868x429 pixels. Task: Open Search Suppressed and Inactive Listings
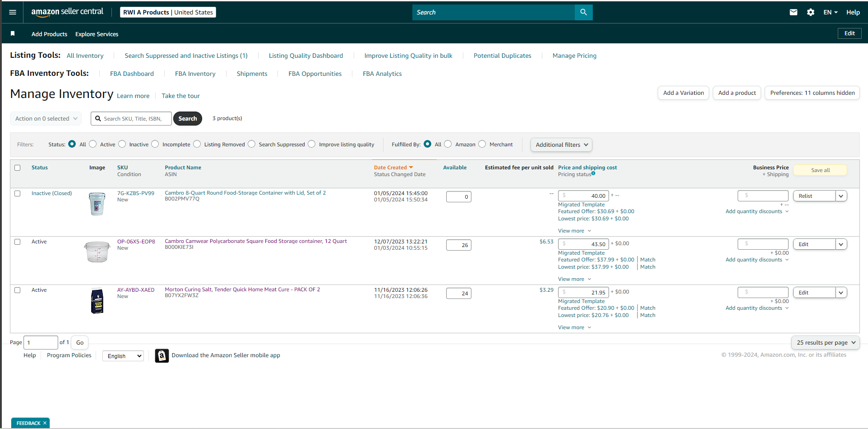pyautogui.click(x=186, y=56)
